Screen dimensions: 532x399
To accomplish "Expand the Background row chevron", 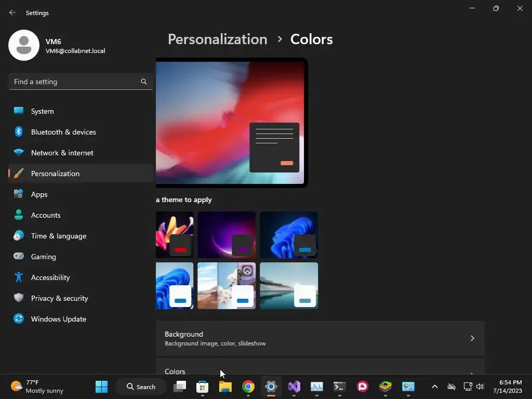I will pyautogui.click(x=472, y=338).
